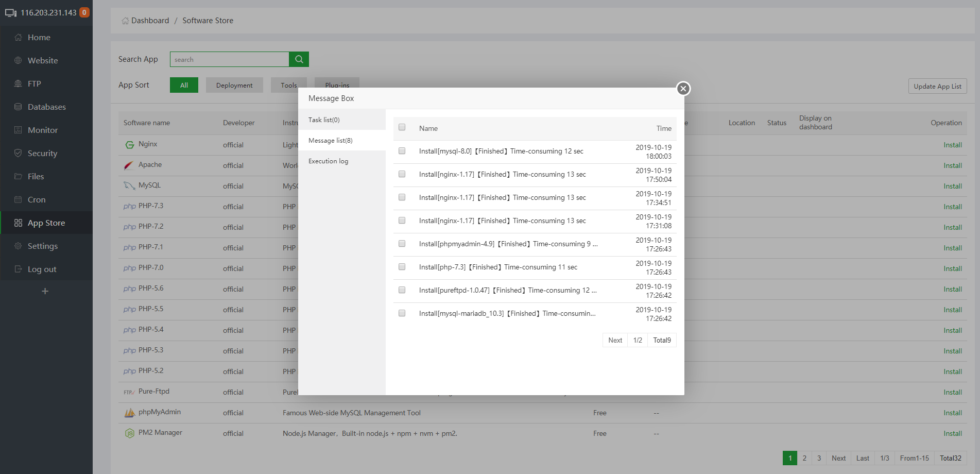
Task: Click the search magnifier button
Action: [299, 59]
